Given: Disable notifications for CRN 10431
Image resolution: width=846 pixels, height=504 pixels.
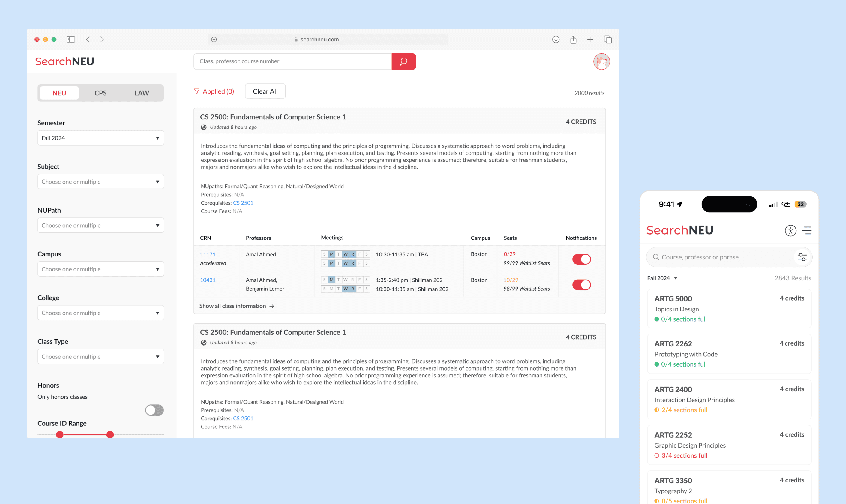Looking at the screenshot, I should 581,285.
